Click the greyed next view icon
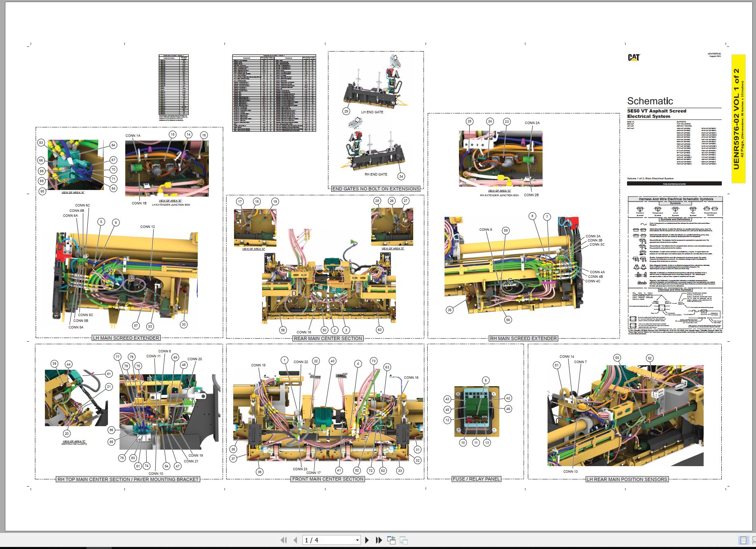Image resolution: width=756 pixels, height=549 pixels. pos(404,540)
